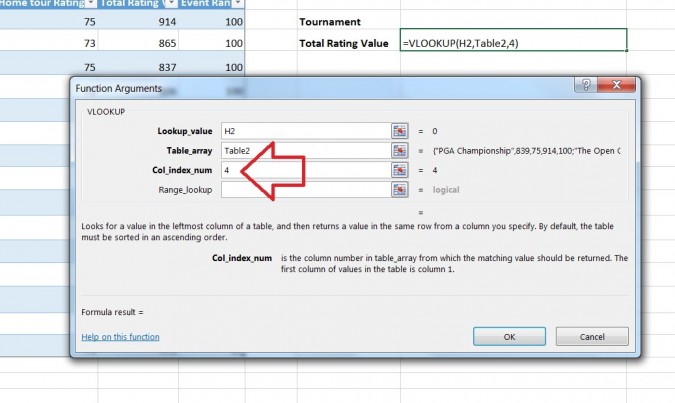This screenshot has width=675, height=403.
Task: Click the dialog's question mark help button
Action: [585, 85]
